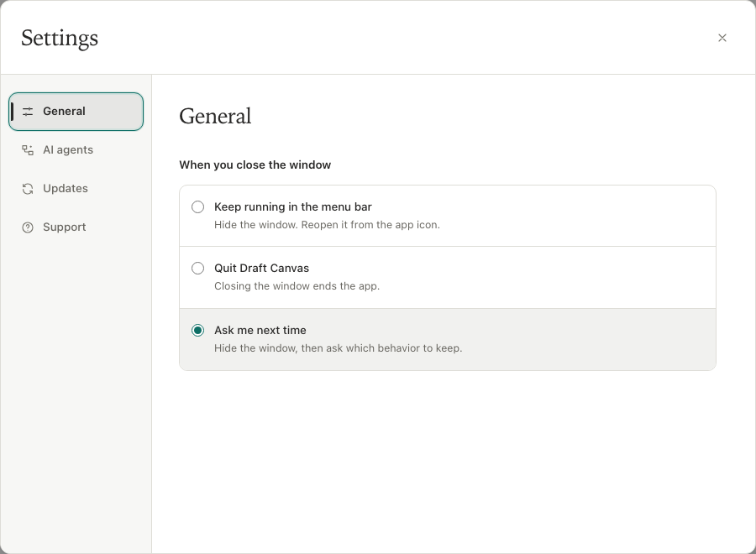Click 'Closing the window ends the app.' text

[297, 285]
